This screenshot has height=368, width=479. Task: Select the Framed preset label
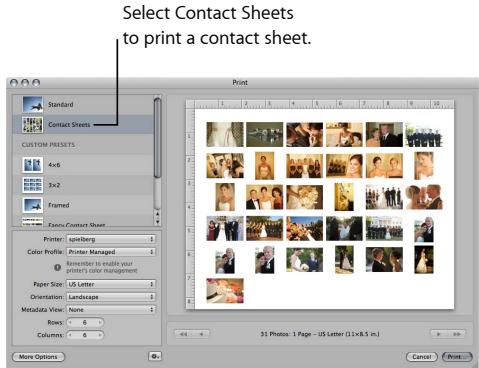point(59,205)
